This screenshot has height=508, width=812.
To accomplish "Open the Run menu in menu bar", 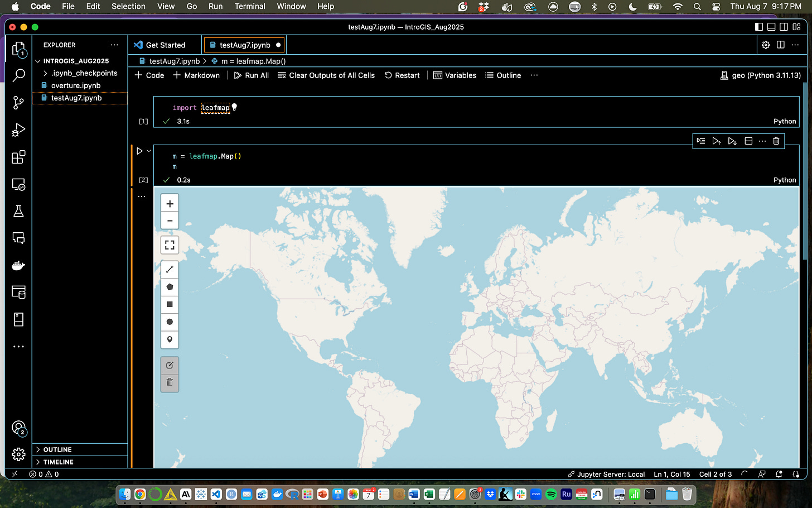I will click(215, 6).
